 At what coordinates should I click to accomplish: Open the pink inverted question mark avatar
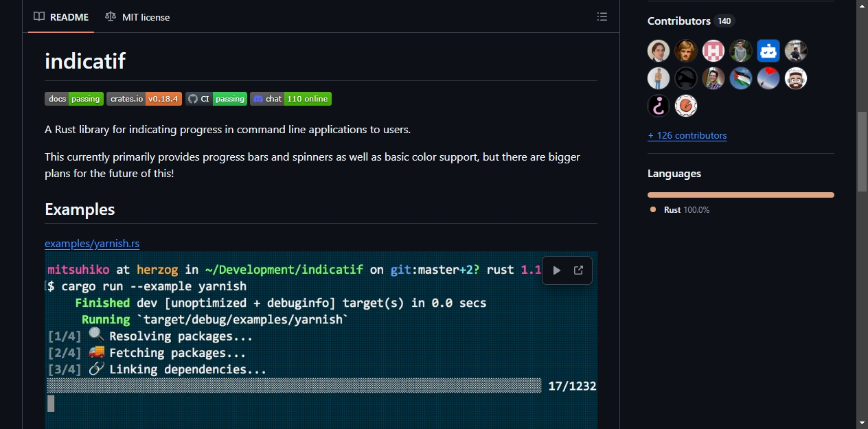click(x=659, y=106)
